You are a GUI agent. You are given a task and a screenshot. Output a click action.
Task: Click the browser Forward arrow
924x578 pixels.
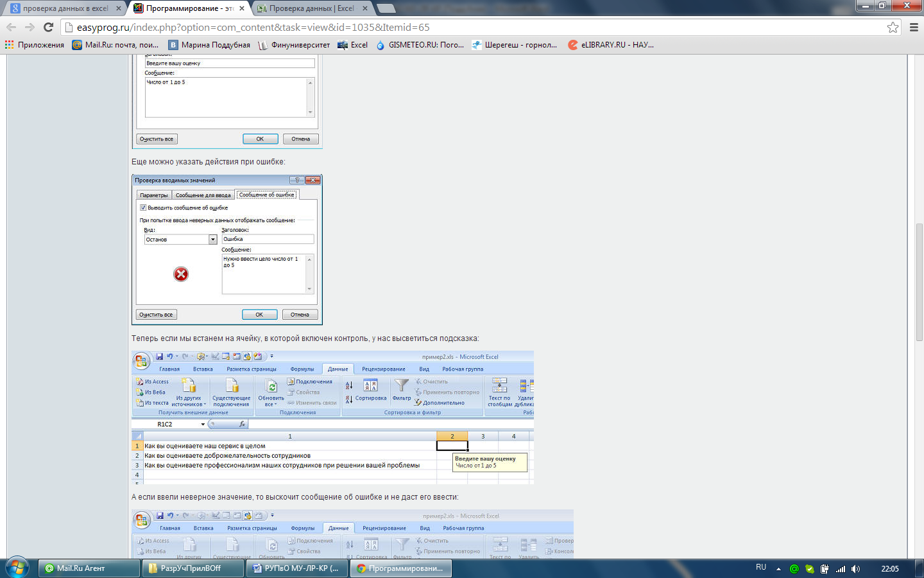coord(30,27)
